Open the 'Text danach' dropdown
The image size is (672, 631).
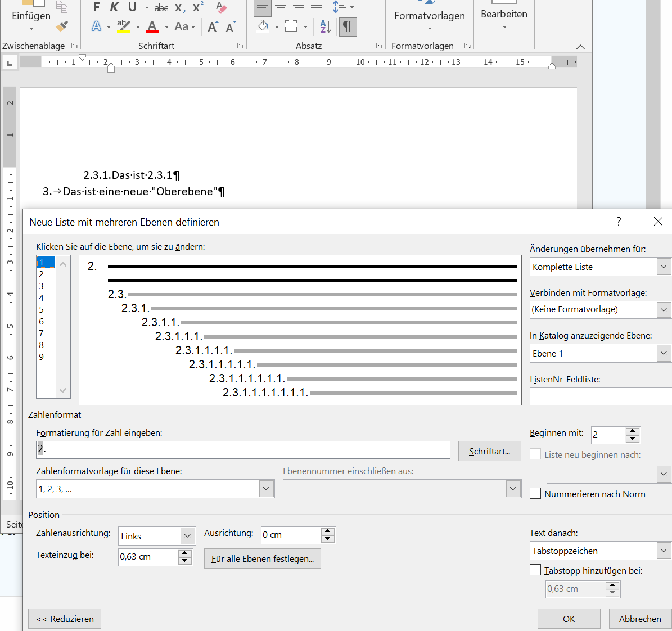point(664,551)
